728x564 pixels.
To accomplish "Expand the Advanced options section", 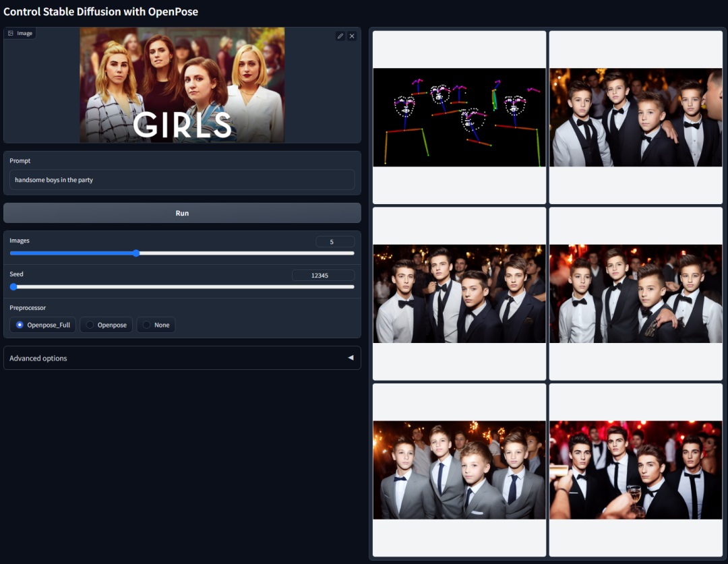I will (182, 358).
